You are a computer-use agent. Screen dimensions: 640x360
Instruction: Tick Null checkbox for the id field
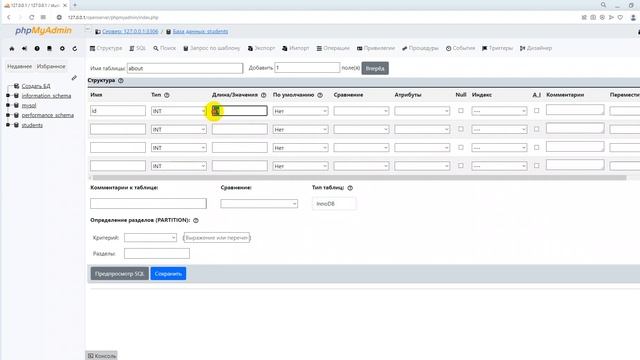[x=461, y=111]
